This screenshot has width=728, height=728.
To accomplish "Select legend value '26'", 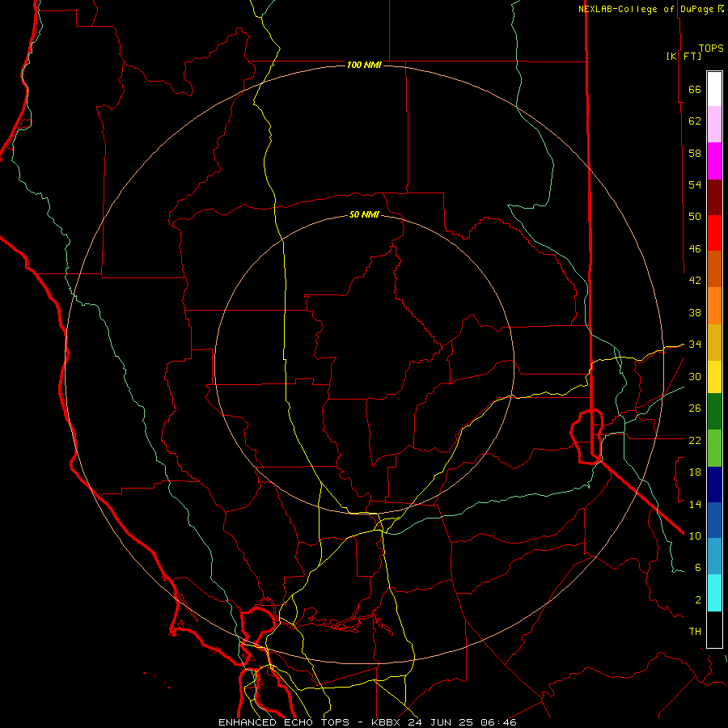I will [x=695, y=408].
